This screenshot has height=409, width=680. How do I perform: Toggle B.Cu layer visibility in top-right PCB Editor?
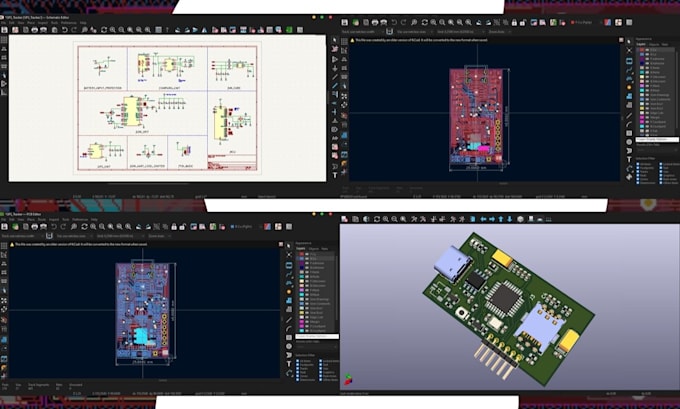point(647,54)
